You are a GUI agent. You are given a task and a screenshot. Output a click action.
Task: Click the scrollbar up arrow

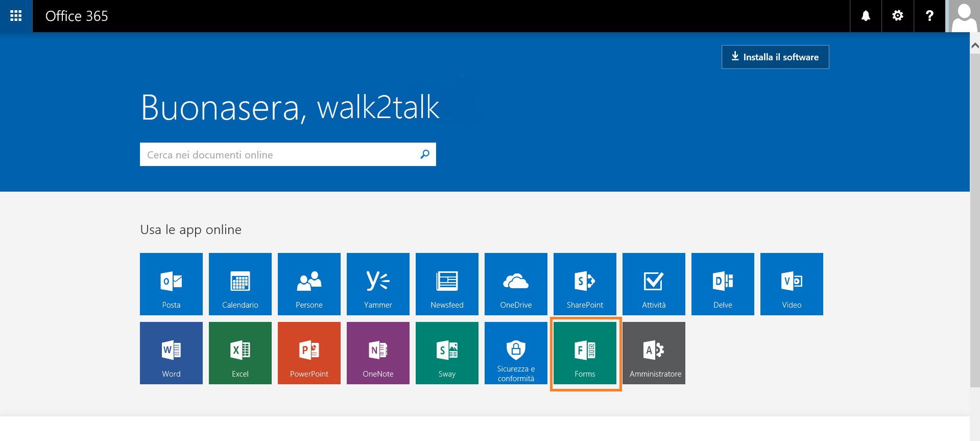975,45
